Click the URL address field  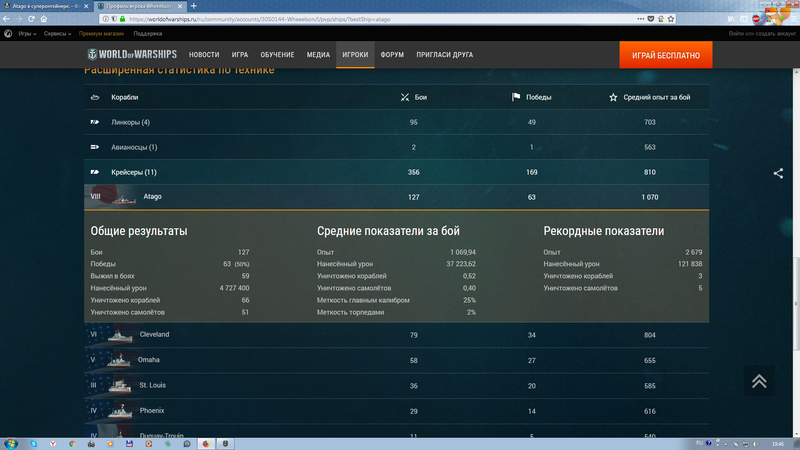tap(378, 19)
